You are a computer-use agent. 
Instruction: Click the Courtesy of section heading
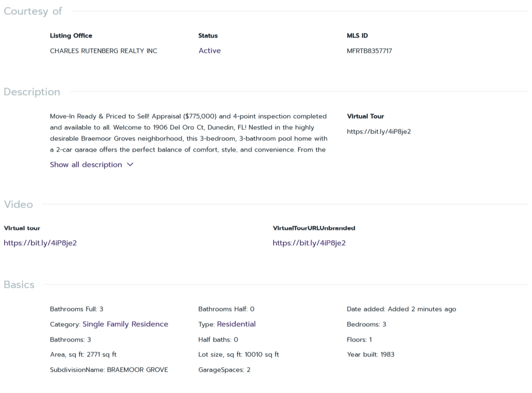[32, 11]
